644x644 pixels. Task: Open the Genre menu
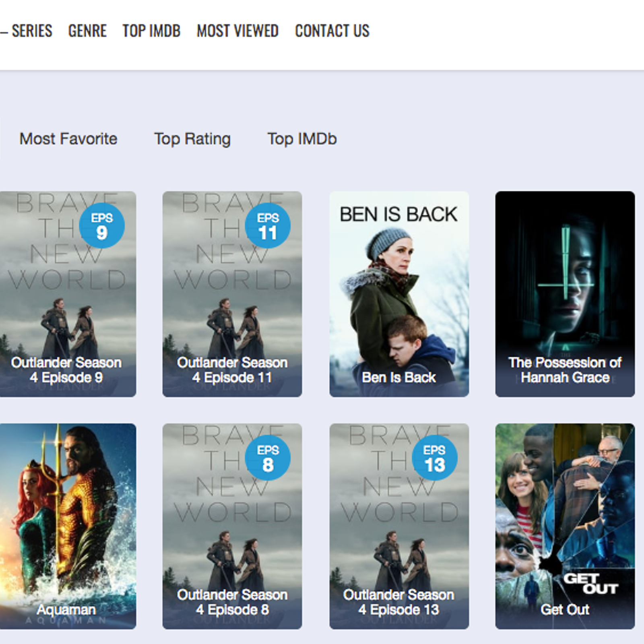pyautogui.click(x=87, y=31)
